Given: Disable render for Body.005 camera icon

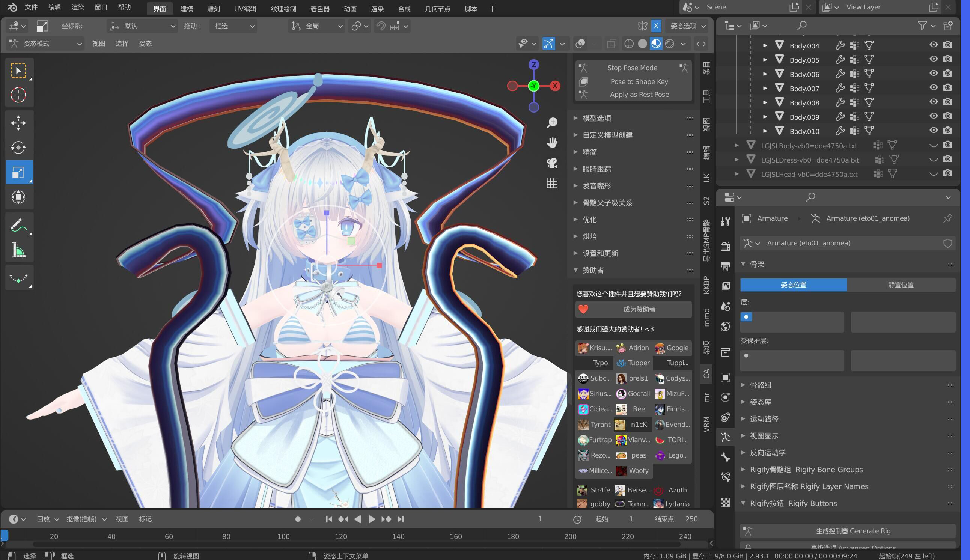Looking at the screenshot, I should click(948, 59).
